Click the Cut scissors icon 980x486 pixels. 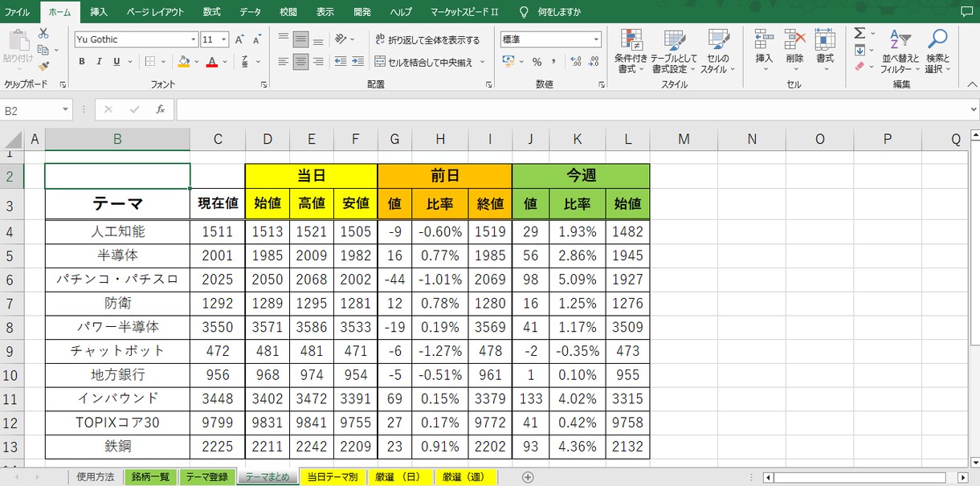coord(43,33)
